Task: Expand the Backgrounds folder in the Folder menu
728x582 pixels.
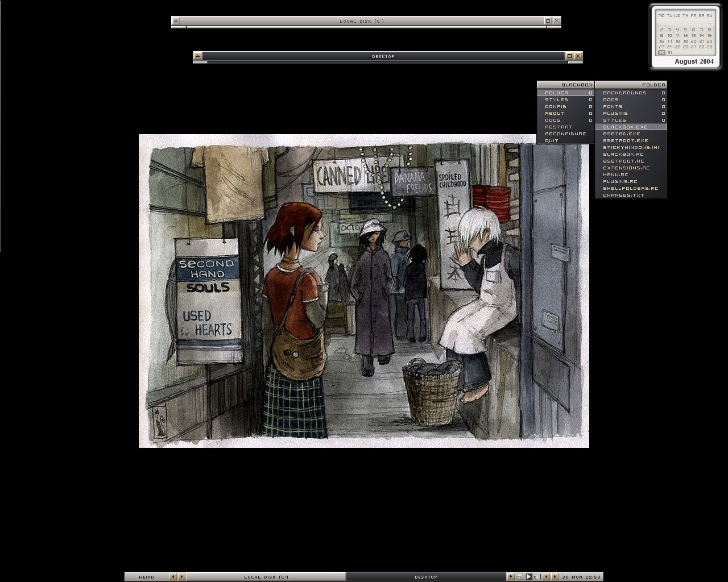Action: pos(631,93)
